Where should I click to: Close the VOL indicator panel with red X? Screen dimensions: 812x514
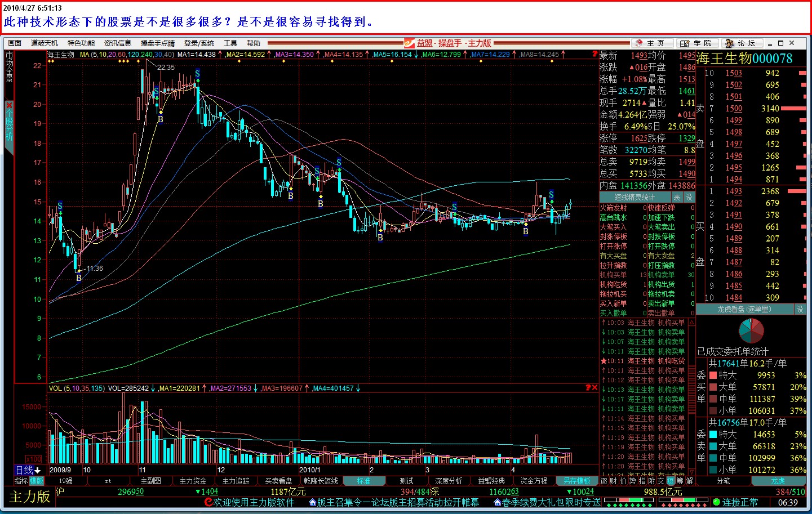[594, 388]
